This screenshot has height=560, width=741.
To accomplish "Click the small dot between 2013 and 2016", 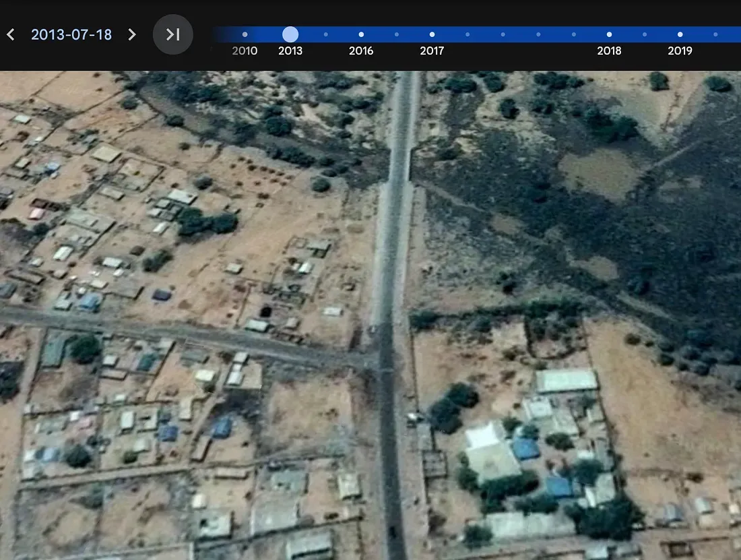I will click(326, 34).
